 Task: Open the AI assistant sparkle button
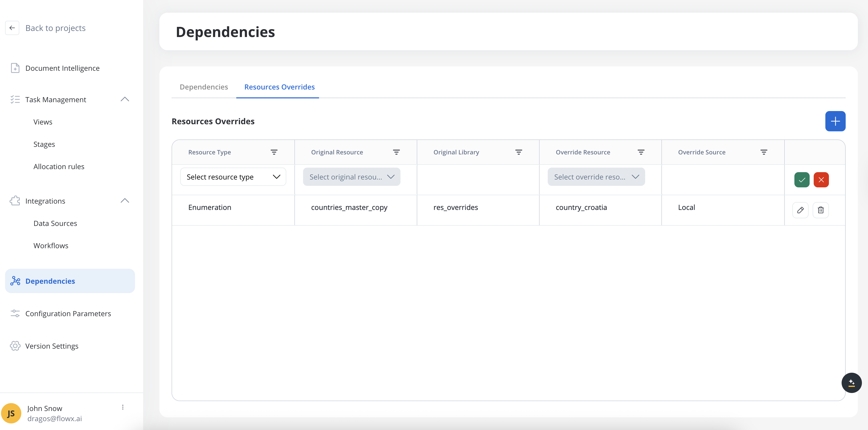coord(851,383)
